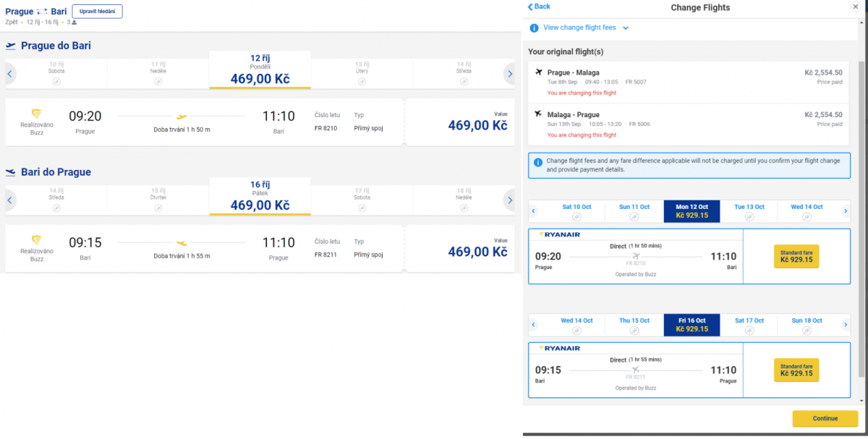
Task: Click next dates arrow for Bari do Prague
Action: tap(510, 200)
